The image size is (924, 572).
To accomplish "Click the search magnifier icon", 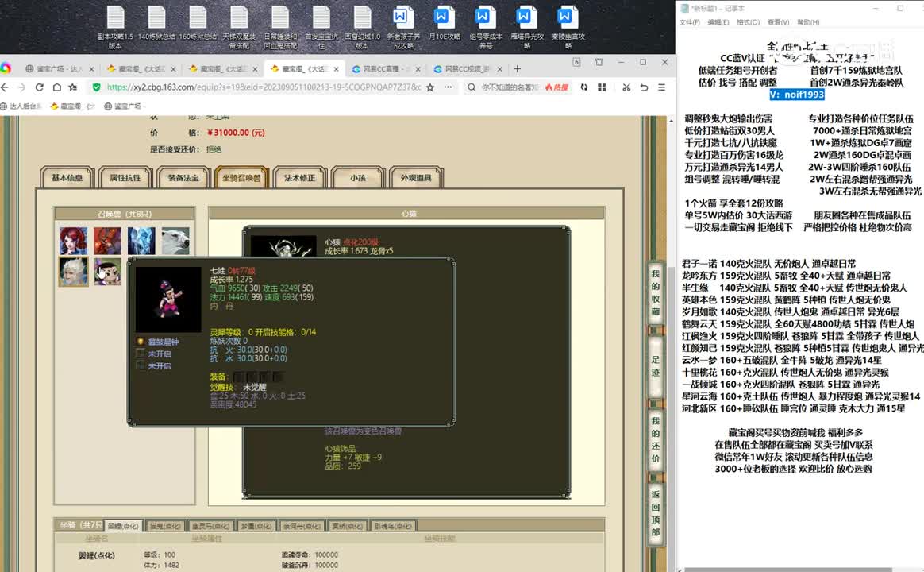I will 472,87.
